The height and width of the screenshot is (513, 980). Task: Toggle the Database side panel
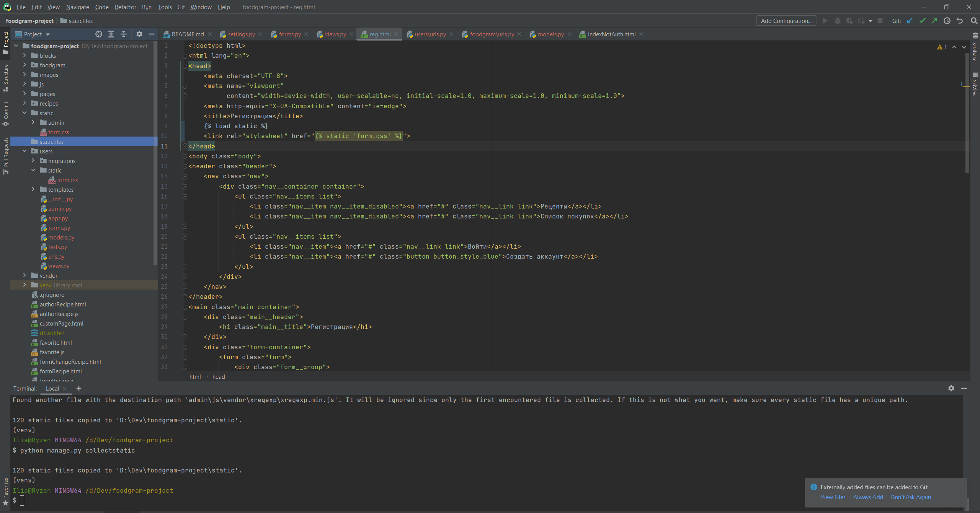coord(975,47)
